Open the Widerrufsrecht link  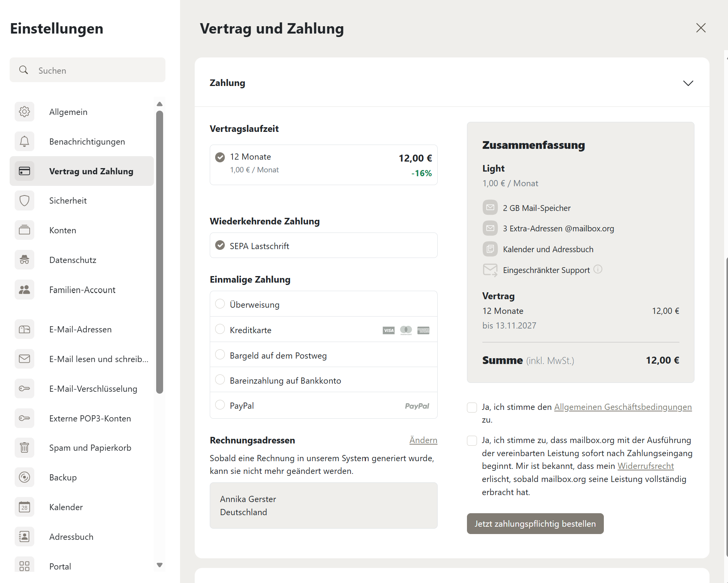[645, 466]
